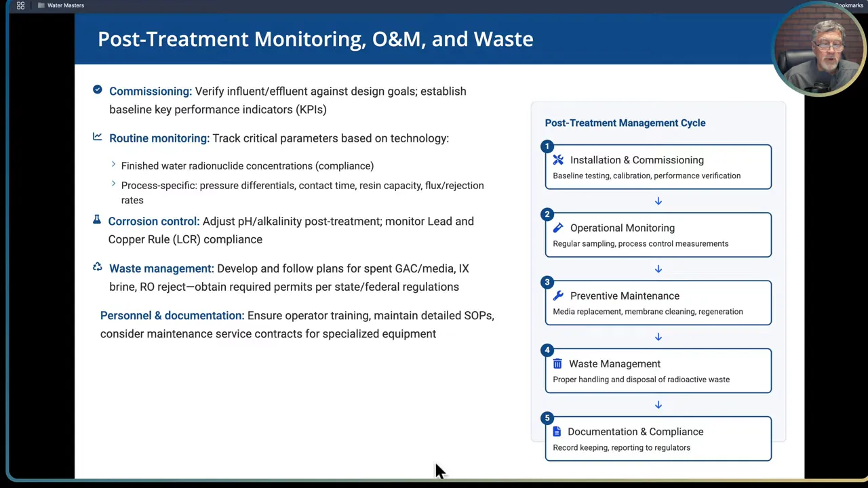This screenshot has height=488, width=868.
Task: Select the Preventive Maintenance wrench icon
Action: pyautogui.click(x=557, y=296)
